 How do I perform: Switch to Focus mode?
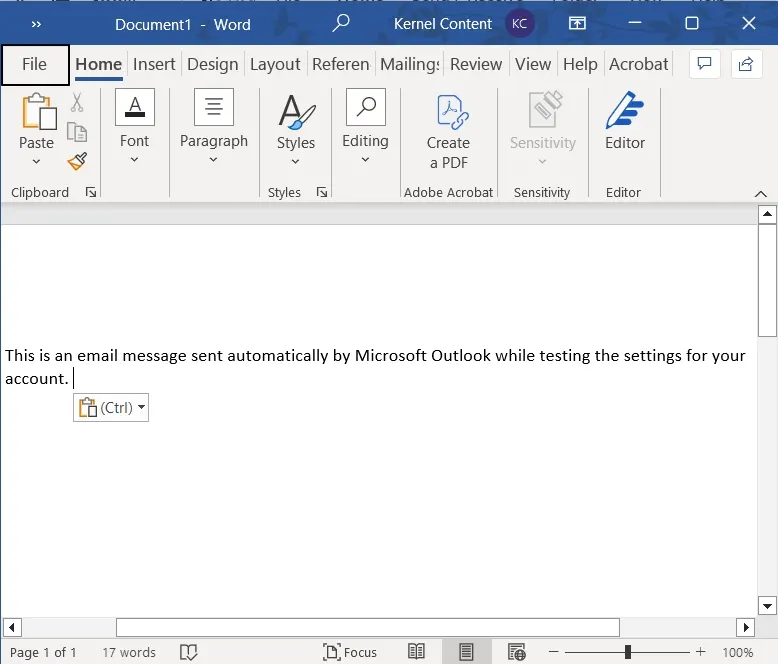point(350,652)
